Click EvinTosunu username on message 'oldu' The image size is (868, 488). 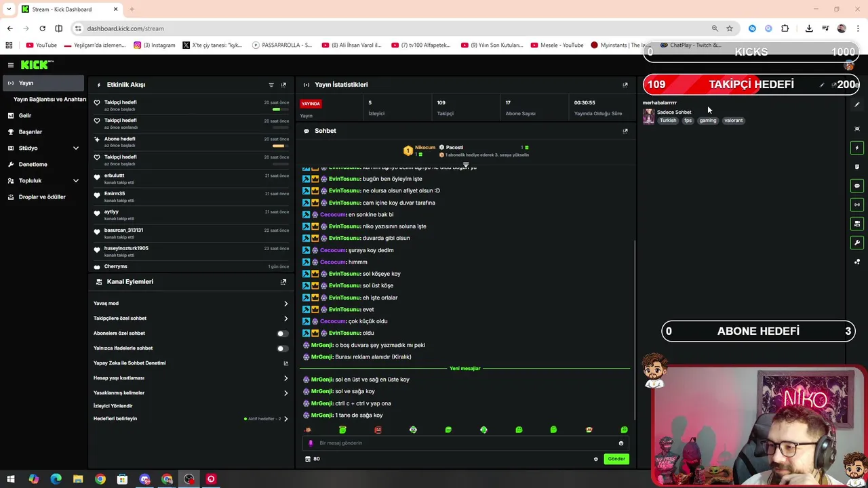[x=344, y=333]
